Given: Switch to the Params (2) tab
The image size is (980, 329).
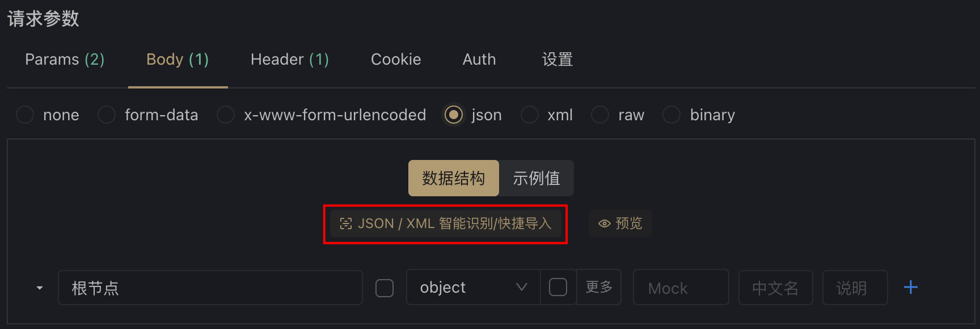Looking at the screenshot, I should [65, 60].
